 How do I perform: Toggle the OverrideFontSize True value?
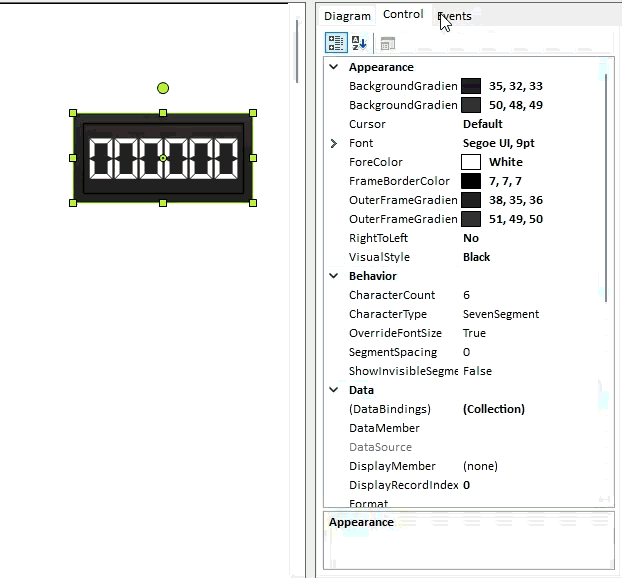(x=474, y=333)
